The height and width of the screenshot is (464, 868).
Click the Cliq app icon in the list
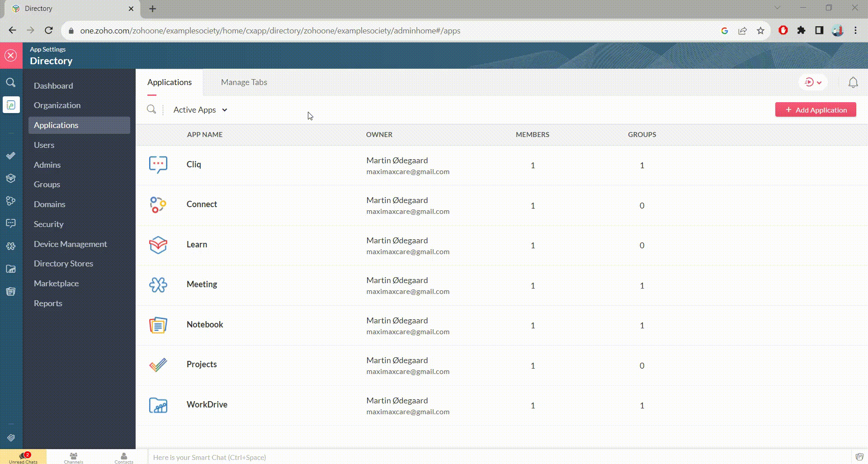[x=158, y=165]
